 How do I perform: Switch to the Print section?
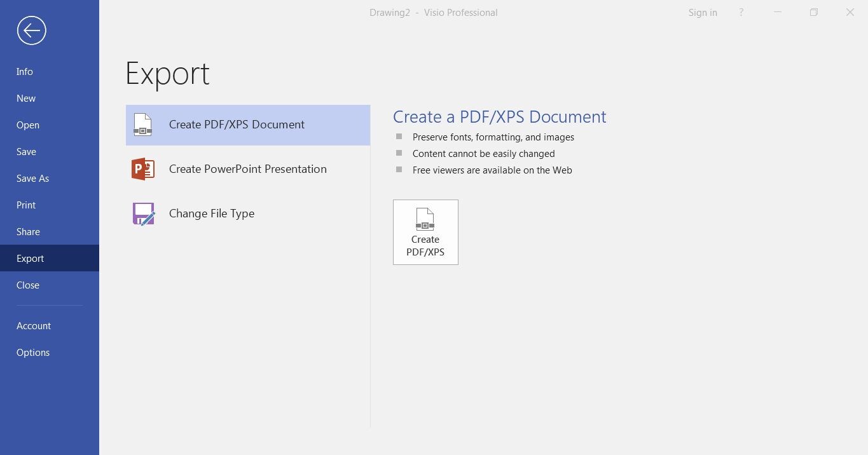25,205
